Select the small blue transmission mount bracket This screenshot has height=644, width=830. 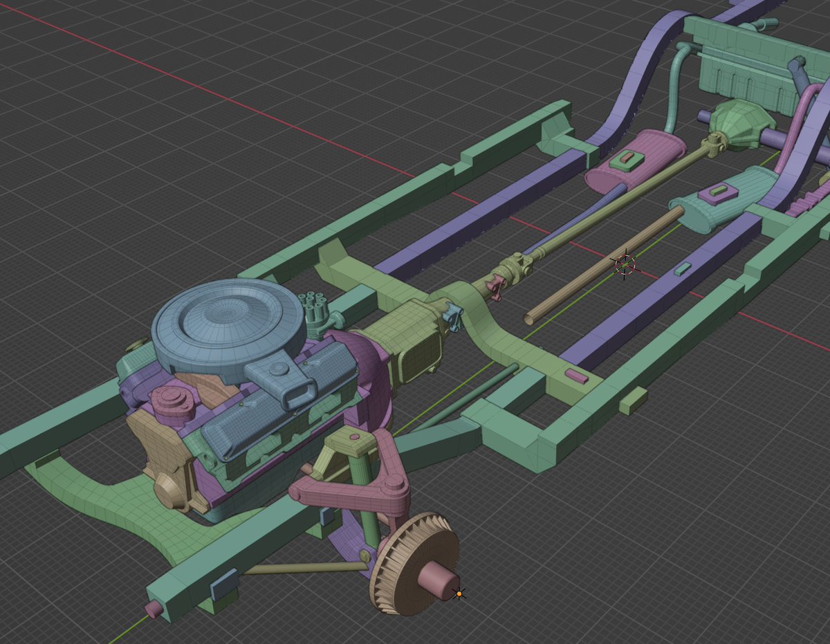tap(452, 317)
